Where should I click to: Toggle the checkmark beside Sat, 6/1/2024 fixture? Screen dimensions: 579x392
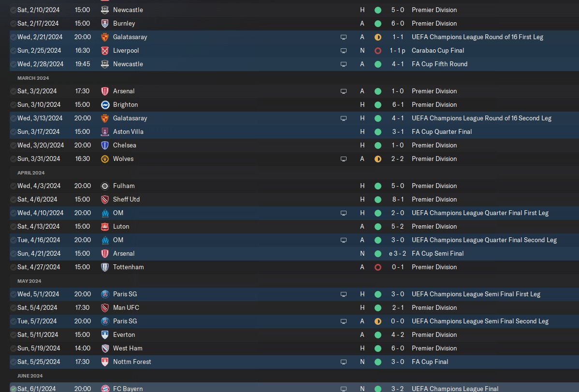click(x=14, y=389)
